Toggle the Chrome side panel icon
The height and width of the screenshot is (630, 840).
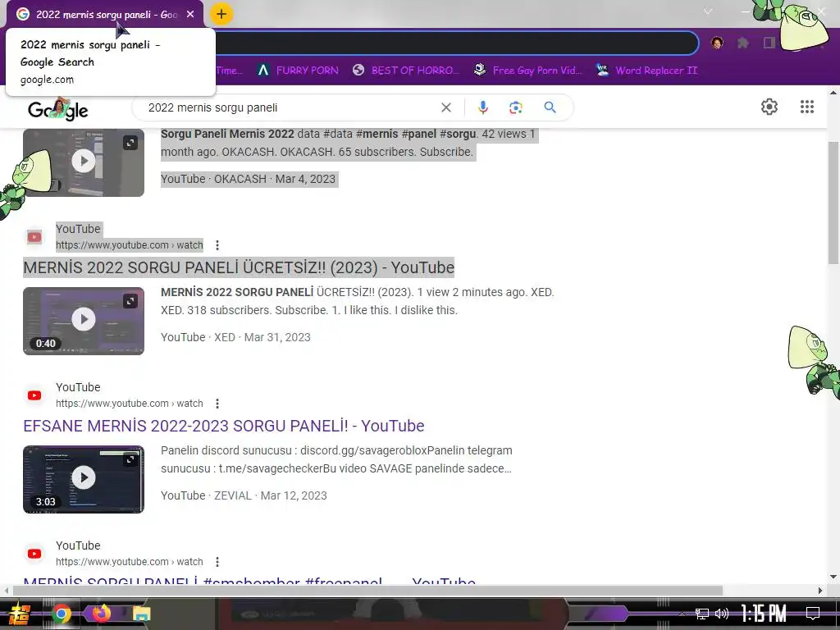[x=769, y=43]
